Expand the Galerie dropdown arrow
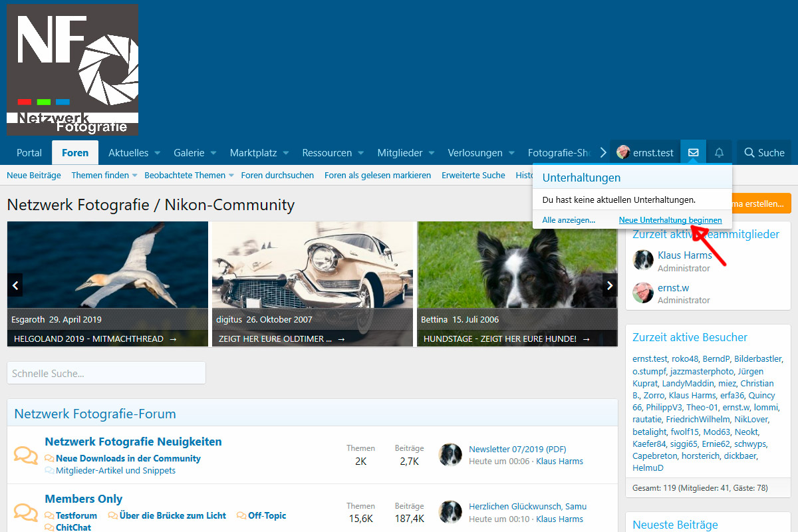Screen dimensions: 798x532 [213, 153]
